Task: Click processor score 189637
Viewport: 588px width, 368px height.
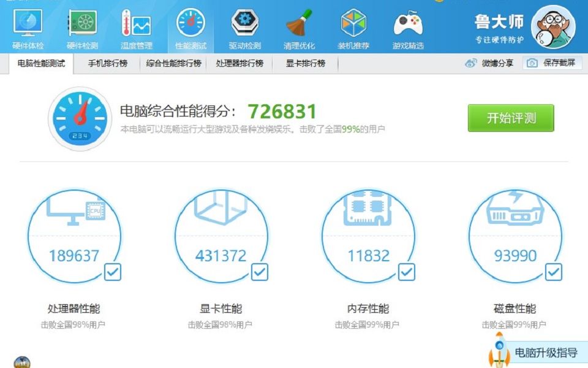Action: (x=74, y=256)
